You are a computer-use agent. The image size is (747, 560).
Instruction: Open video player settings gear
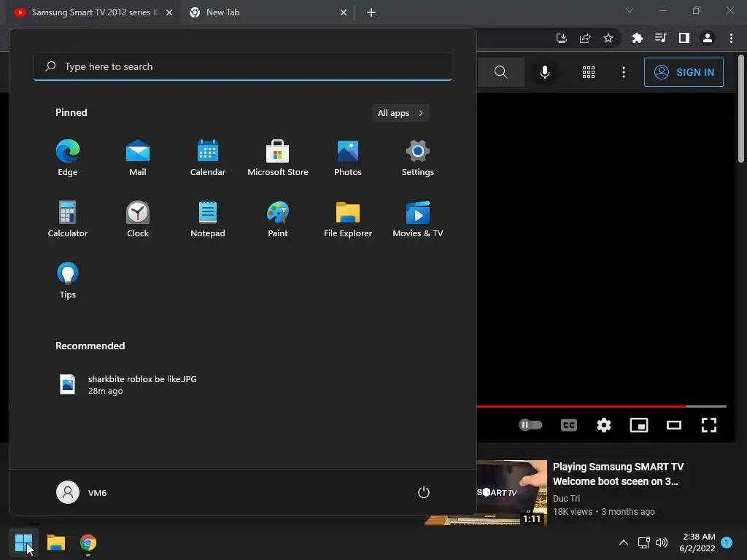(x=604, y=425)
